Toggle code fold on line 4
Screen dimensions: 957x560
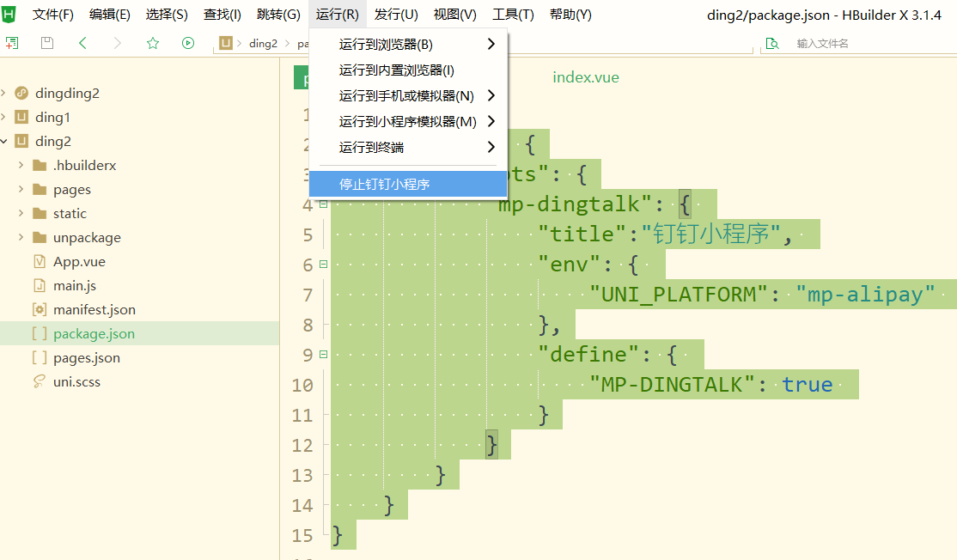pyautogui.click(x=323, y=204)
